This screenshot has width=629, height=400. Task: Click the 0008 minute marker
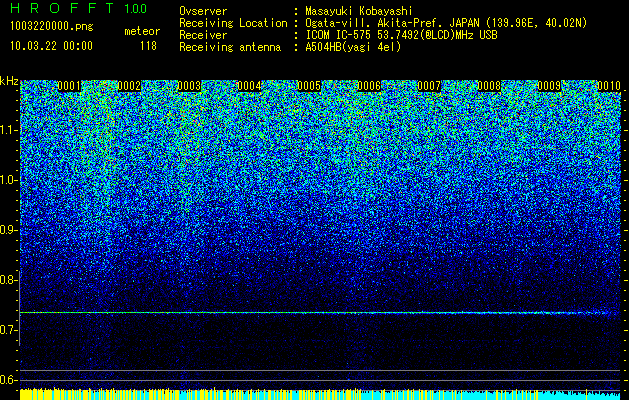[489, 86]
